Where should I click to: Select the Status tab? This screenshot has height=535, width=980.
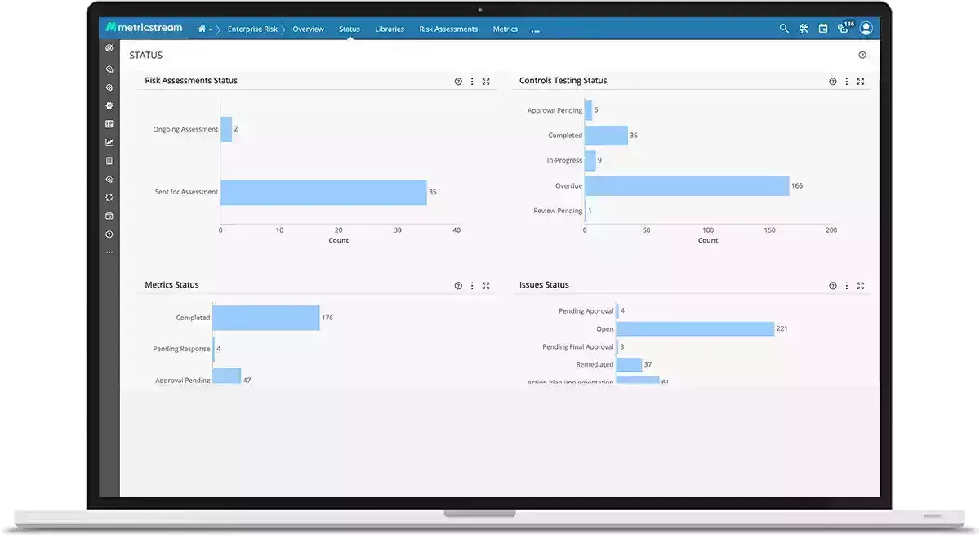coord(350,29)
